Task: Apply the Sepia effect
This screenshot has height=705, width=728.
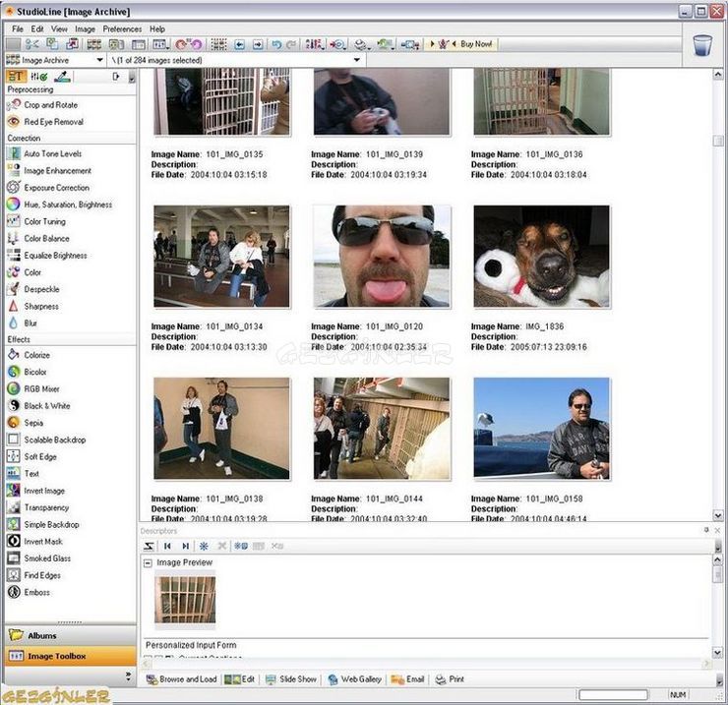Action: click(26, 423)
